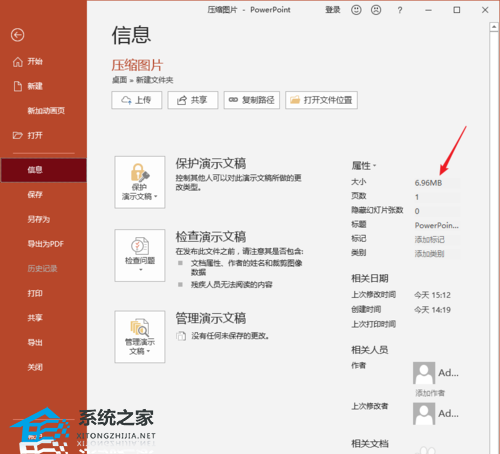This screenshot has height=454, width=500.
Task: Click the 共享 share button below the title
Action: point(193,100)
